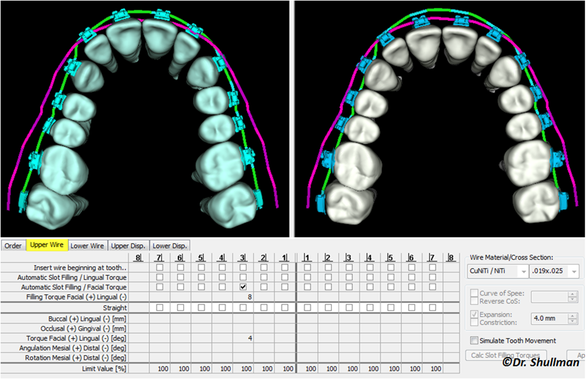Screen dimensions: 588x379
Task: Check Insert wire beginning at upper-right tooth 7
Action: coord(160,267)
